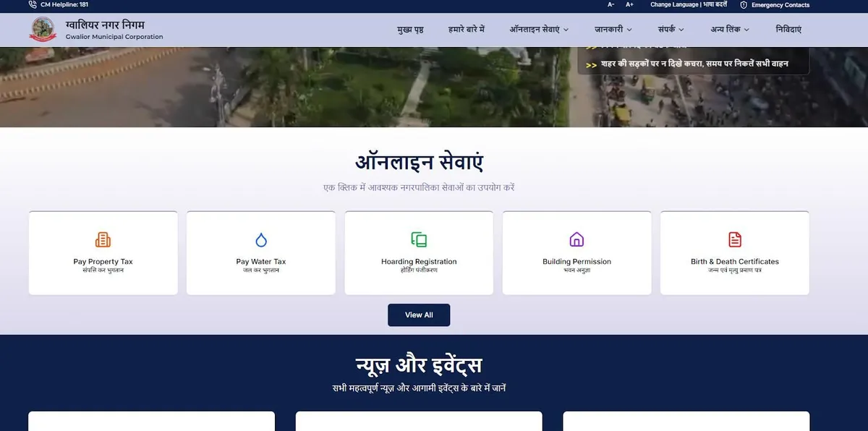Click the CM Helpline phone icon

coord(30,5)
